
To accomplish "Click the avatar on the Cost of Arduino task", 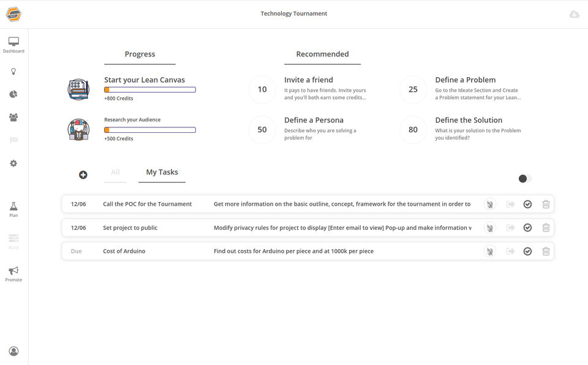I will (489, 251).
